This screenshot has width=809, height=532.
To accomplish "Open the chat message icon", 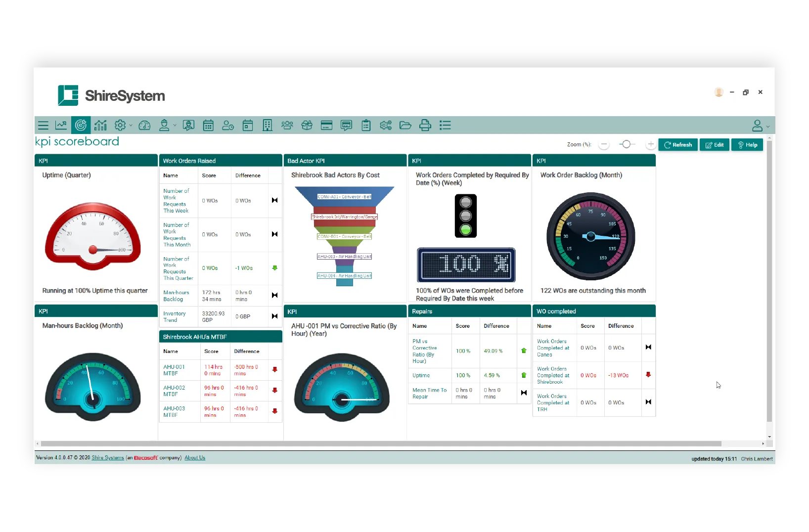I will (x=347, y=126).
